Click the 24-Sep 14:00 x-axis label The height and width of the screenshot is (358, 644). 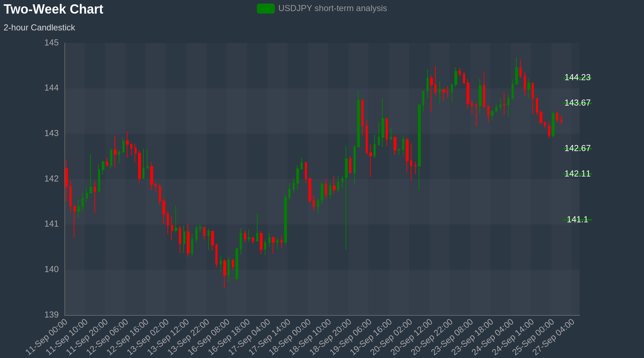tap(513, 337)
